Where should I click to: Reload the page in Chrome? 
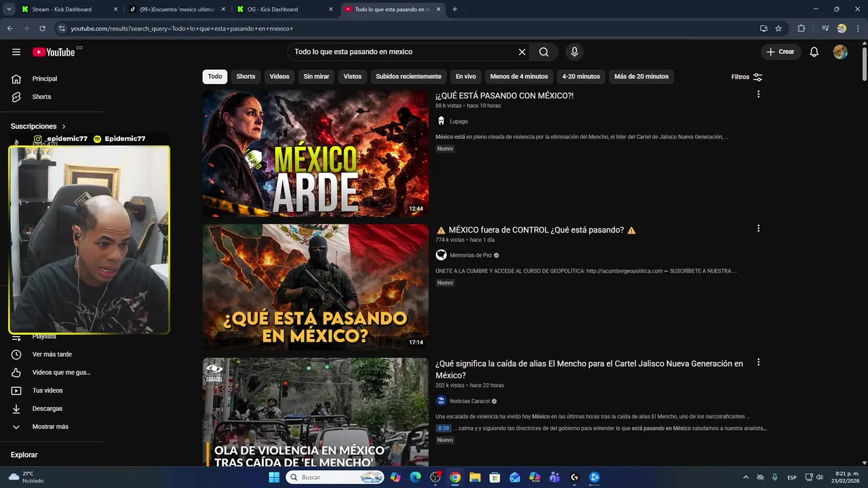[x=42, y=28]
